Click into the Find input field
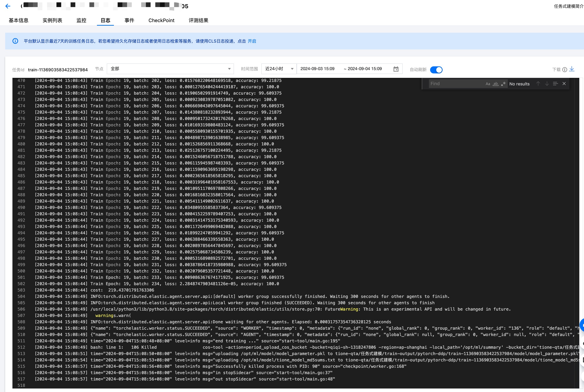The width and height of the screenshot is (584, 392). coord(456,84)
